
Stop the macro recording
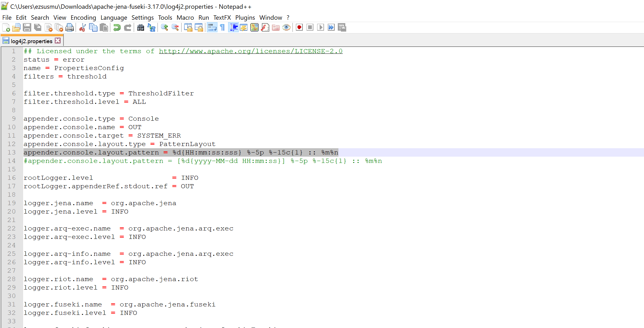(310, 28)
